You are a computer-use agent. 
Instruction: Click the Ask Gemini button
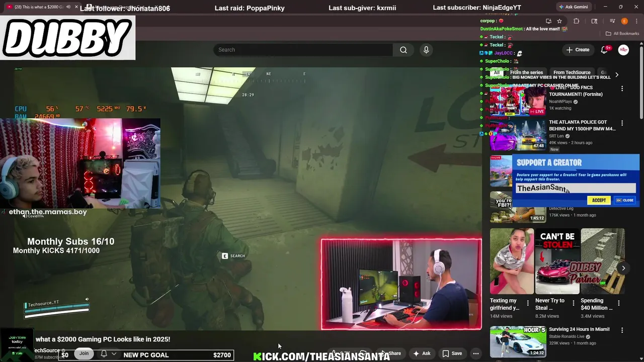coord(575,7)
